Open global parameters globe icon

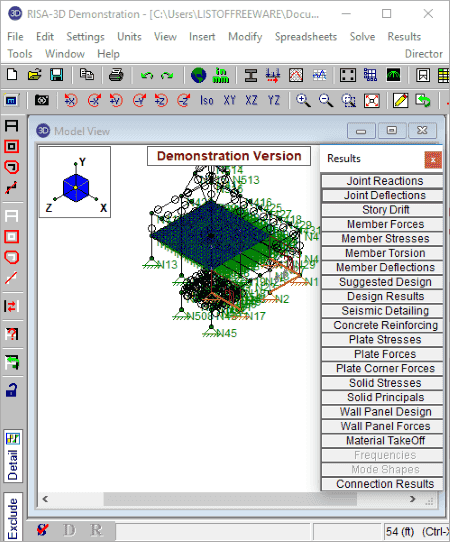tap(198, 75)
